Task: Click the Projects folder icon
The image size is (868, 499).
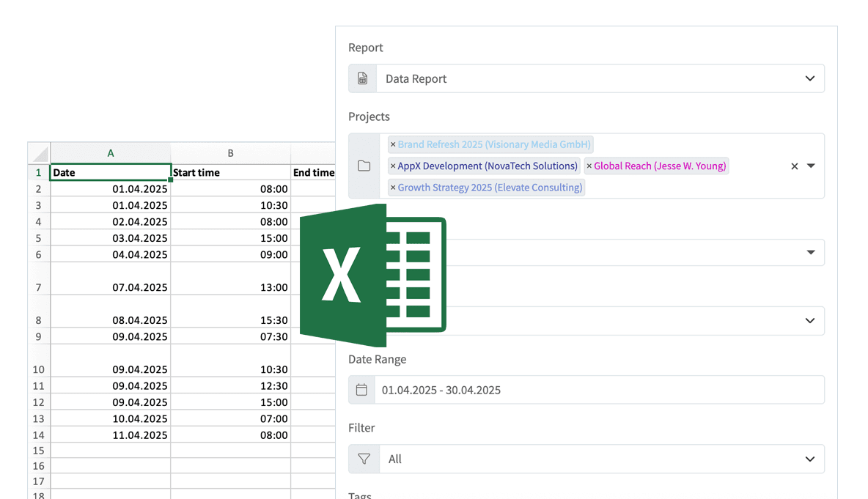Action: coord(364,166)
